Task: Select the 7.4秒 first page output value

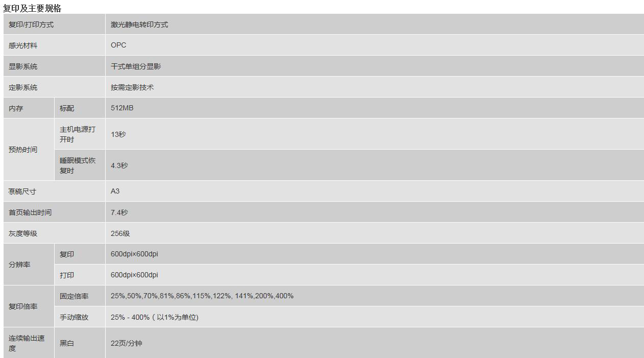Action: [x=119, y=212]
